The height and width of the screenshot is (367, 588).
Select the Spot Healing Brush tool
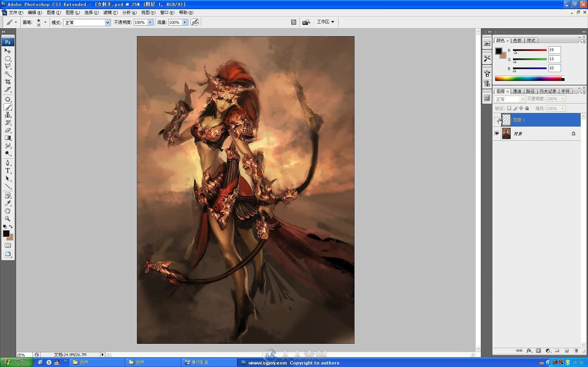point(7,99)
